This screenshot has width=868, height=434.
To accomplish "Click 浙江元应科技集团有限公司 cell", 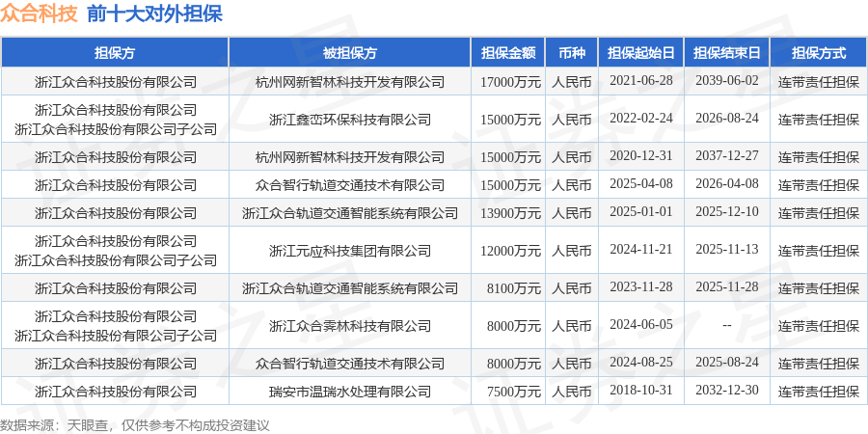I will click(350, 250).
